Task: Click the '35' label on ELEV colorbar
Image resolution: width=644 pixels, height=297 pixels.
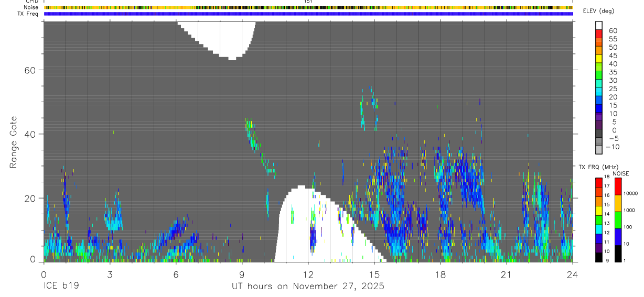Action: tap(613, 72)
